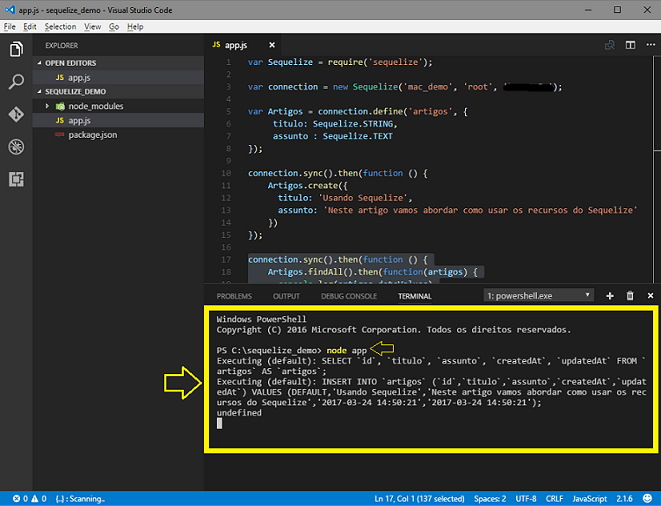Image resolution: width=661 pixels, height=506 pixels.
Task: Select app.js in Open Editors list
Action: [118, 78]
